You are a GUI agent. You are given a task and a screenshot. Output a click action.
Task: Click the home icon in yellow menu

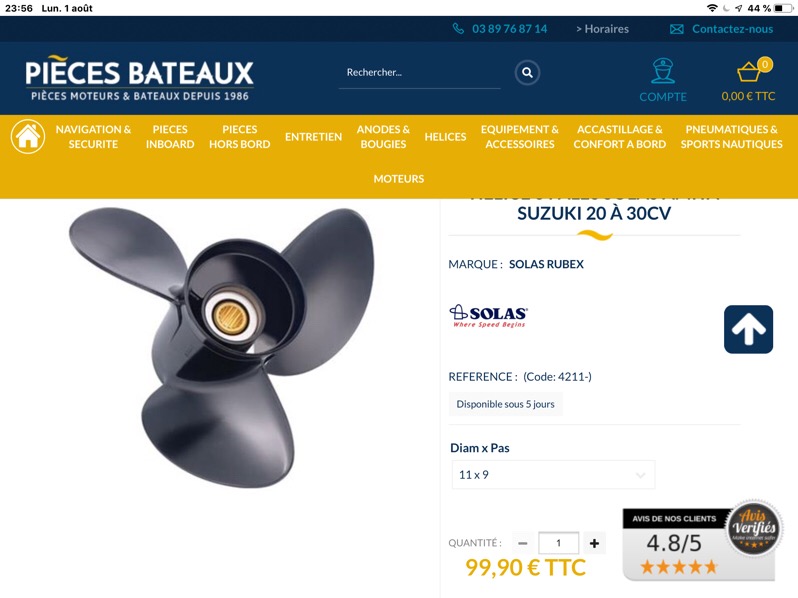[28, 136]
